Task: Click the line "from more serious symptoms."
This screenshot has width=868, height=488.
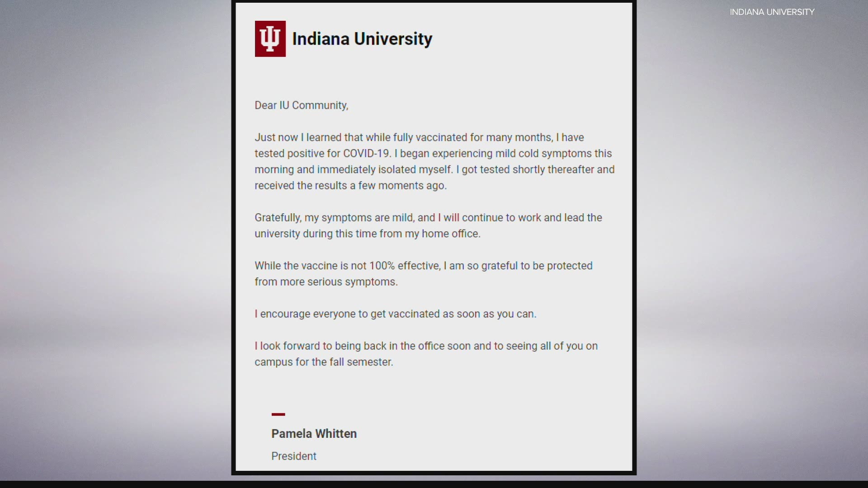Action: [326, 282]
